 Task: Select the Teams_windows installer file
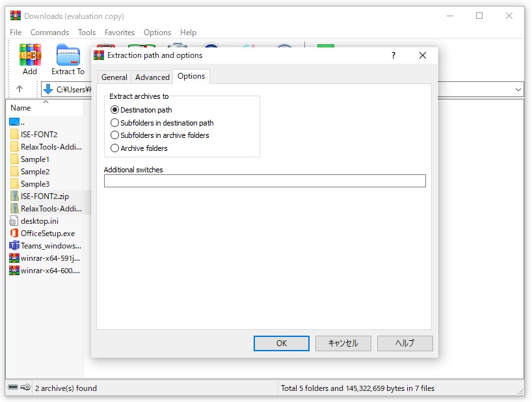point(45,246)
